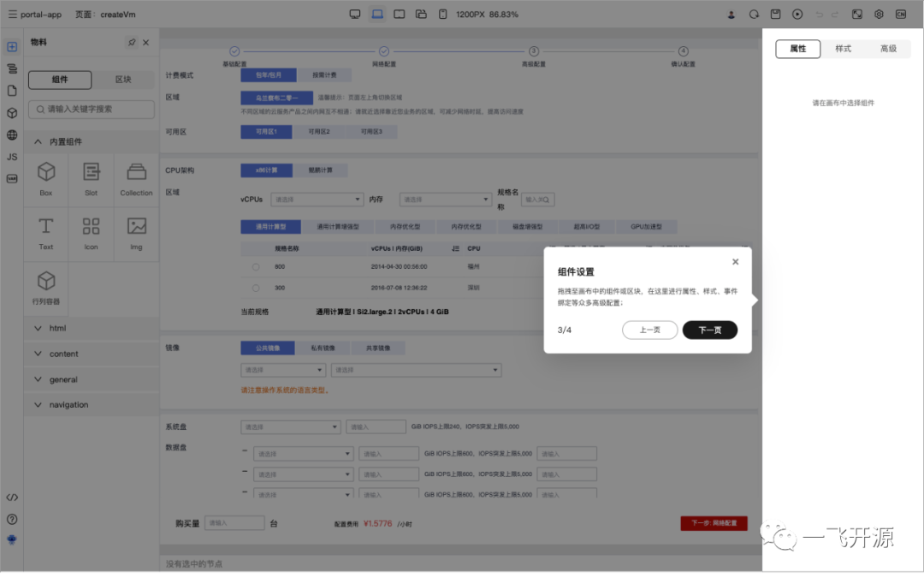
Task: Click the red 下一步: 网络配置 button
Action: click(714, 523)
